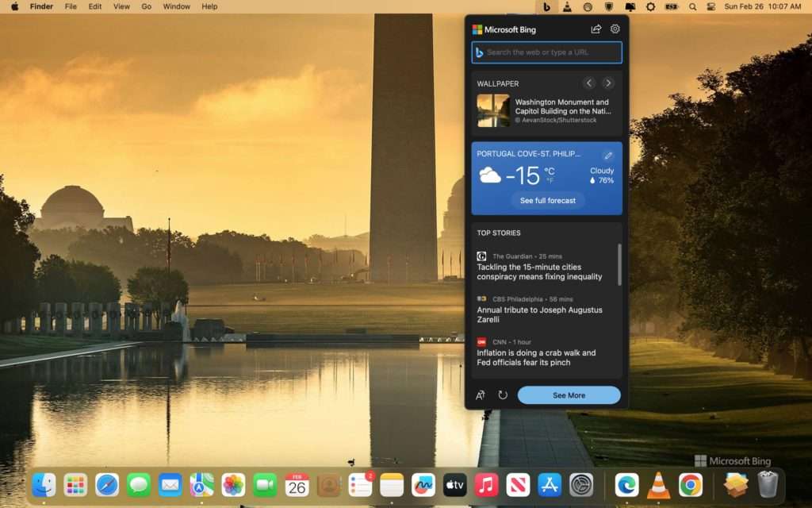Image resolution: width=812 pixels, height=508 pixels.
Task: Click the See full forecast button
Action: [548, 201]
